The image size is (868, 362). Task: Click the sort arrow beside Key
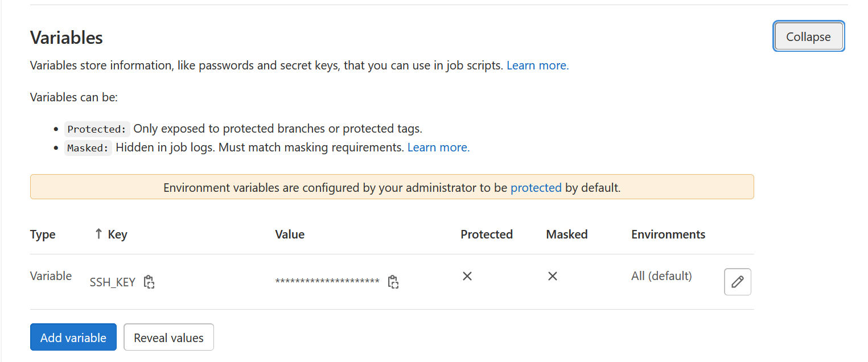coord(98,234)
